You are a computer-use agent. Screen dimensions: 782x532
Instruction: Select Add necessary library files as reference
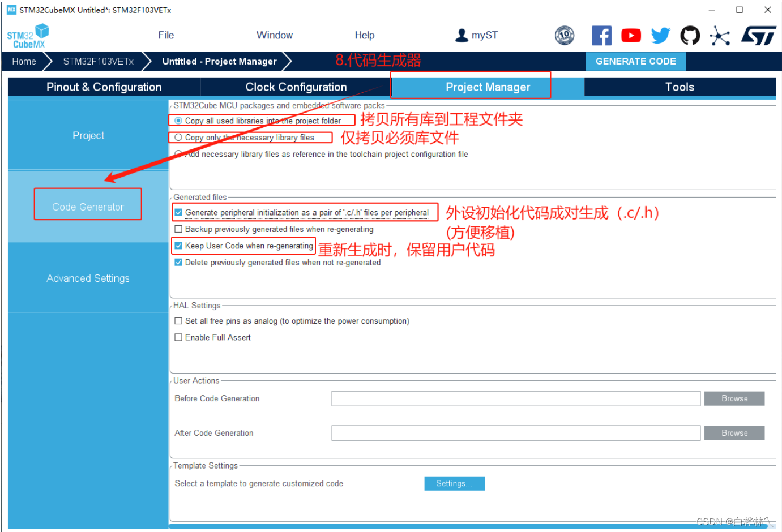click(178, 153)
